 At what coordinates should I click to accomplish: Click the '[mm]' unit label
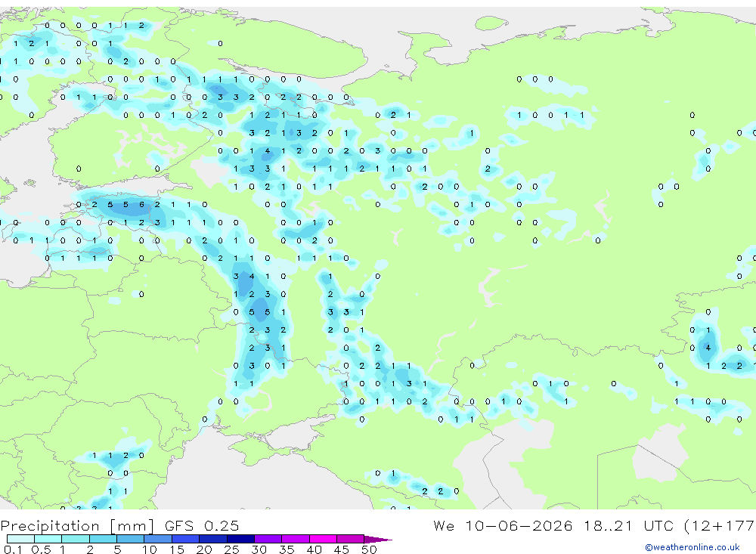132,526
